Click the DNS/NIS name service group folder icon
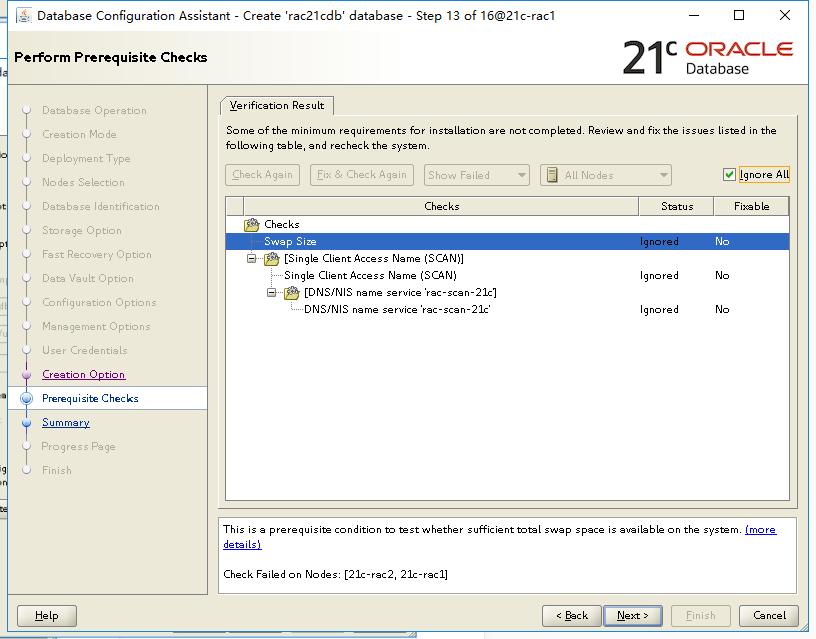The height and width of the screenshot is (639, 816). [292, 292]
